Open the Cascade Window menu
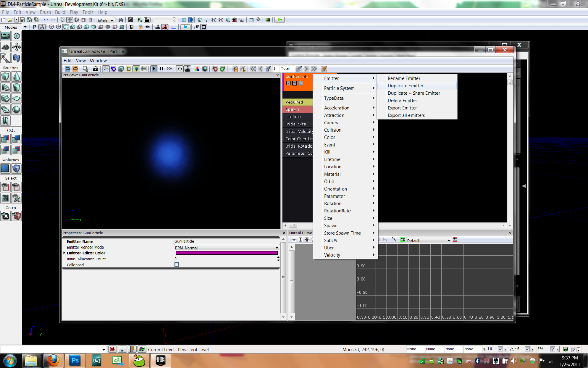Viewport: 588px width, 368px height. [x=98, y=60]
